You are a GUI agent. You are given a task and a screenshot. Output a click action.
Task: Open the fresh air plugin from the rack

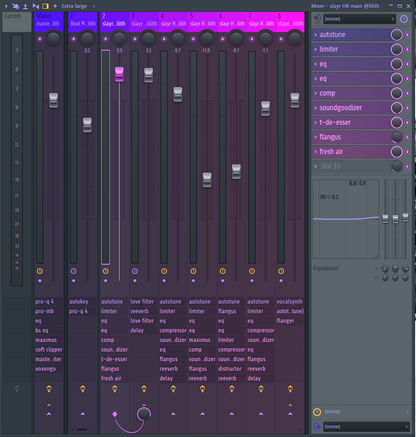coord(353,152)
